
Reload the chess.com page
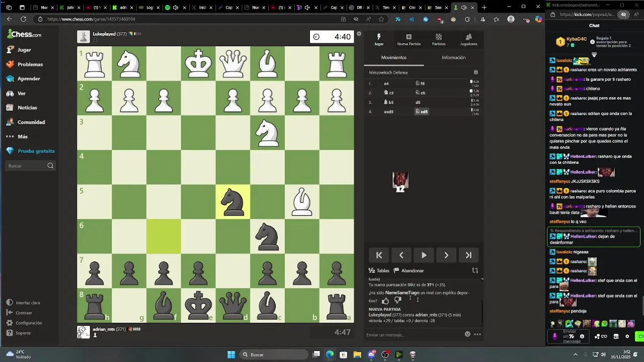23,19
